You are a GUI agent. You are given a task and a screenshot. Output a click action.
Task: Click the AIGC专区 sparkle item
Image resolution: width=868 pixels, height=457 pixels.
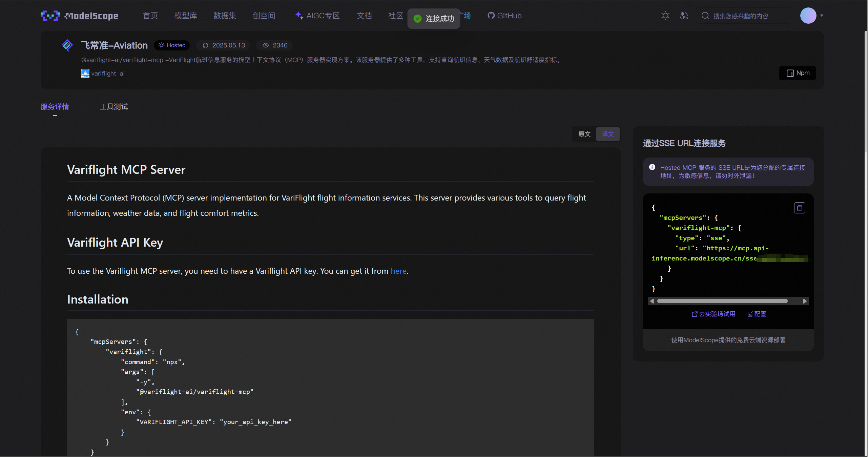coord(317,16)
